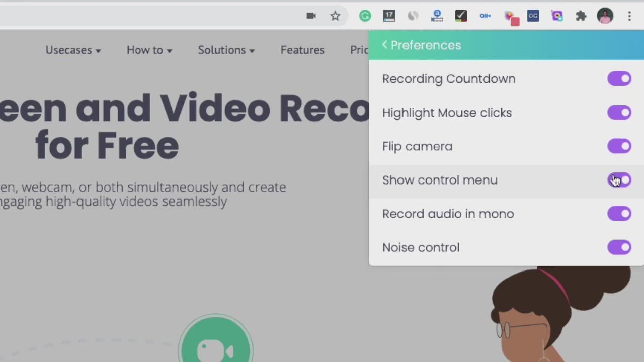Open the Grammarly extension icon
644x362 pixels.
click(x=365, y=16)
